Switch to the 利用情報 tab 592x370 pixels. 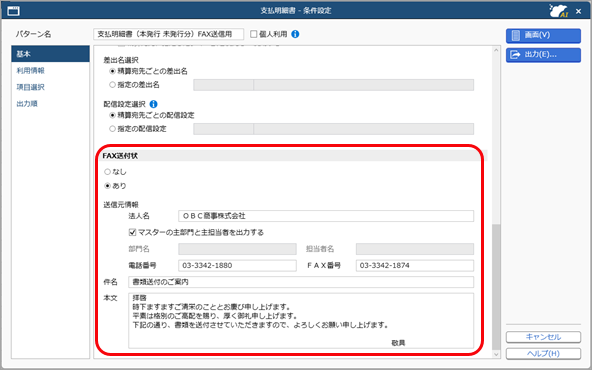pyautogui.click(x=31, y=71)
